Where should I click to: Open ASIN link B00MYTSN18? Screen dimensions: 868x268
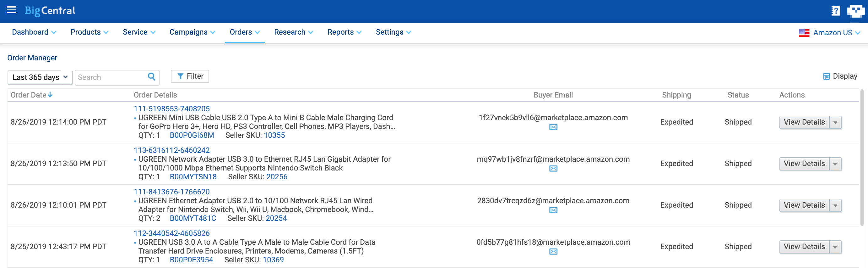point(193,177)
